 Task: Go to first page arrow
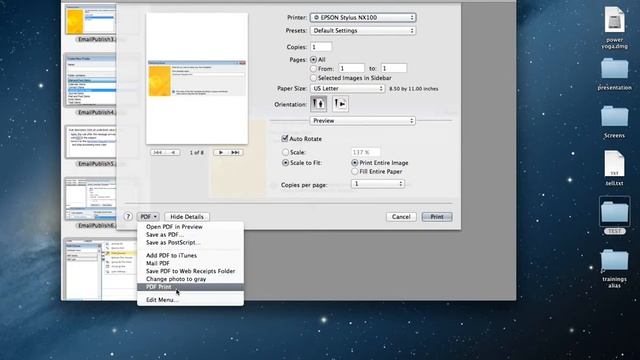point(158,152)
